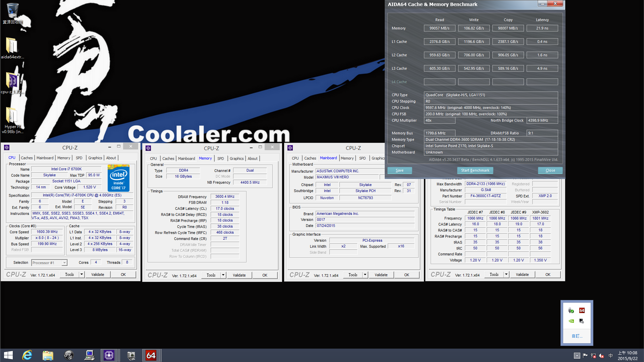Collapse the hidden tray icons arrow

click(577, 356)
